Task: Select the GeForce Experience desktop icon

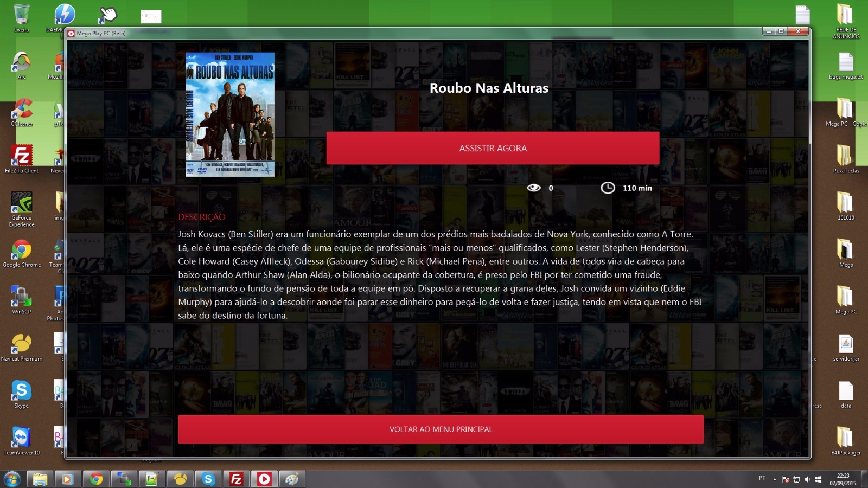Action: click(22, 209)
